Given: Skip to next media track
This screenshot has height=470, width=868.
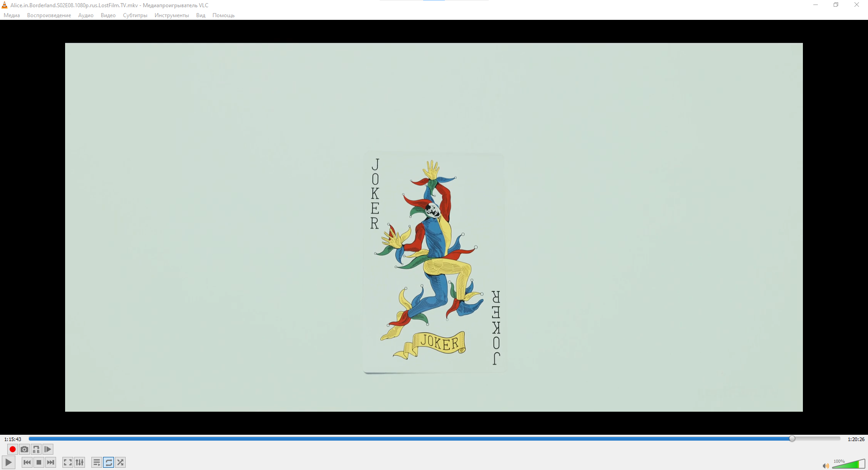Looking at the screenshot, I should pos(51,462).
